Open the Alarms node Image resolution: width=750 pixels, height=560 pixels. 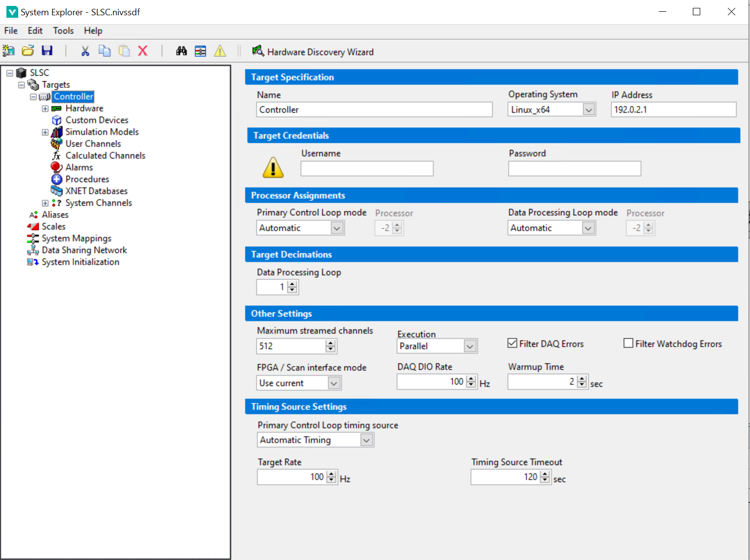pos(79,167)
